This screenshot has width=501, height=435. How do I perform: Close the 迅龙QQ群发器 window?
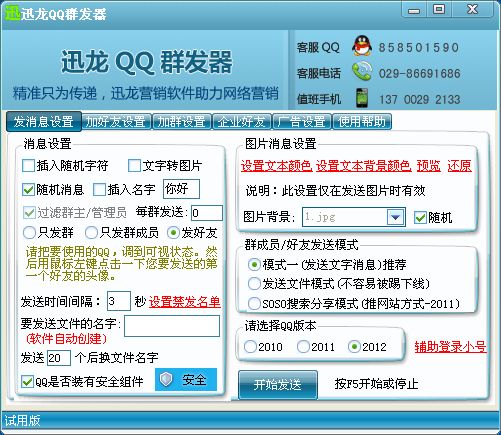(472, 9)
